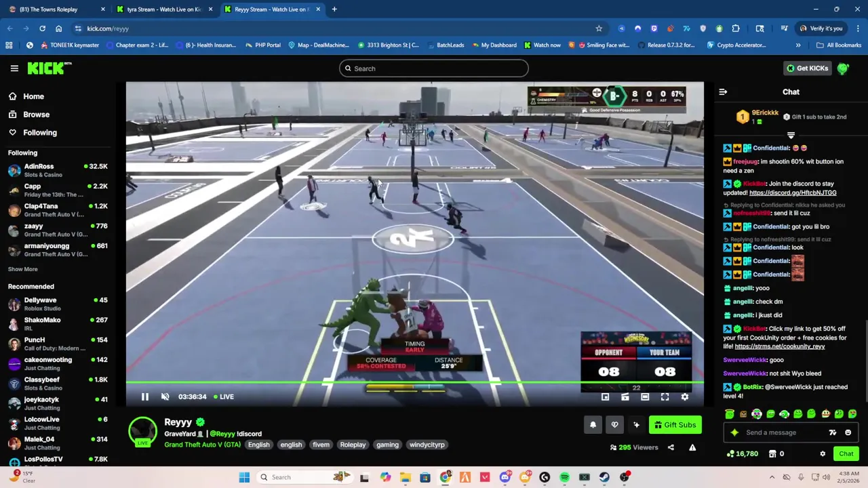
Task: Enter fullscreen mode on the player
Action: pos(665,397)
